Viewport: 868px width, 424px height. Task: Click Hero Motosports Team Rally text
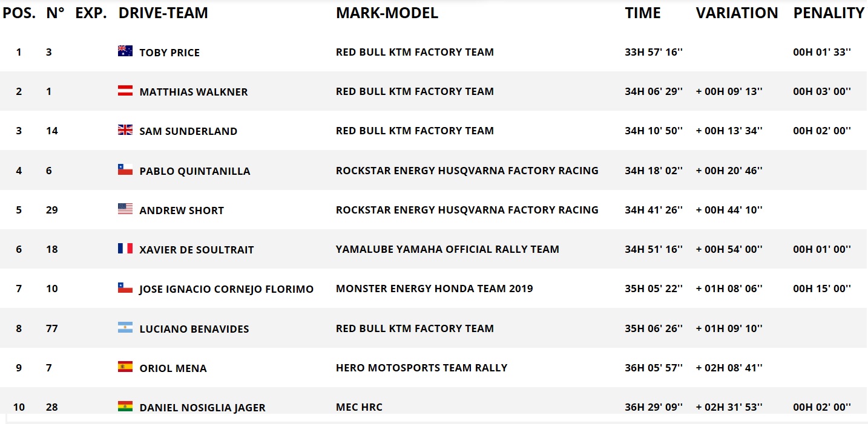[x=422, y=368]
